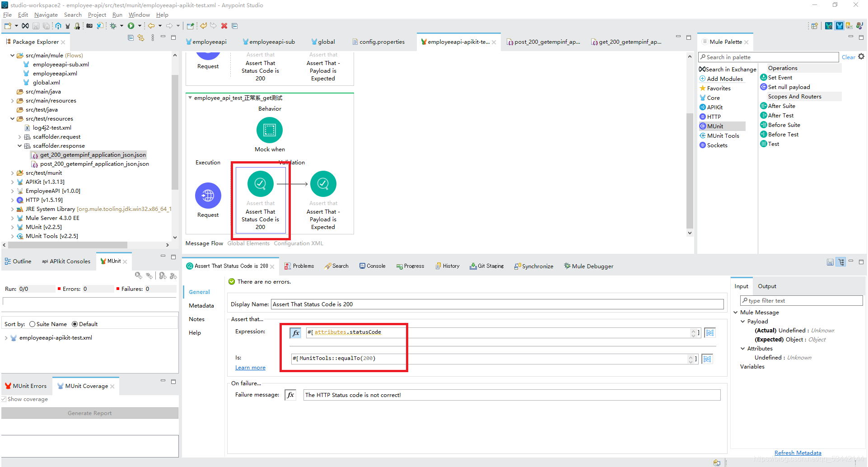The image size is (868, 467).
Task: Expand scaffolder.request package
Action: point(19,137)
